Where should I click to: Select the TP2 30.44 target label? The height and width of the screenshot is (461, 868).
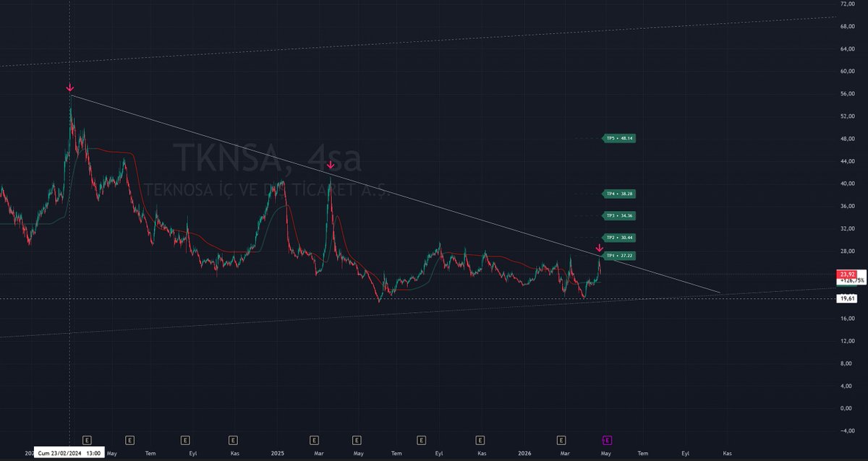(619, 238)
